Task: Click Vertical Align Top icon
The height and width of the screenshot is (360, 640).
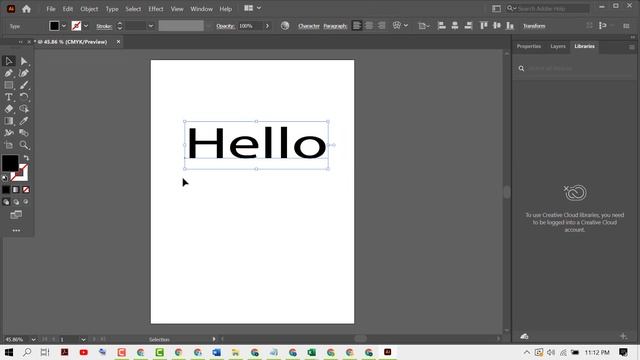Action: 484,26
